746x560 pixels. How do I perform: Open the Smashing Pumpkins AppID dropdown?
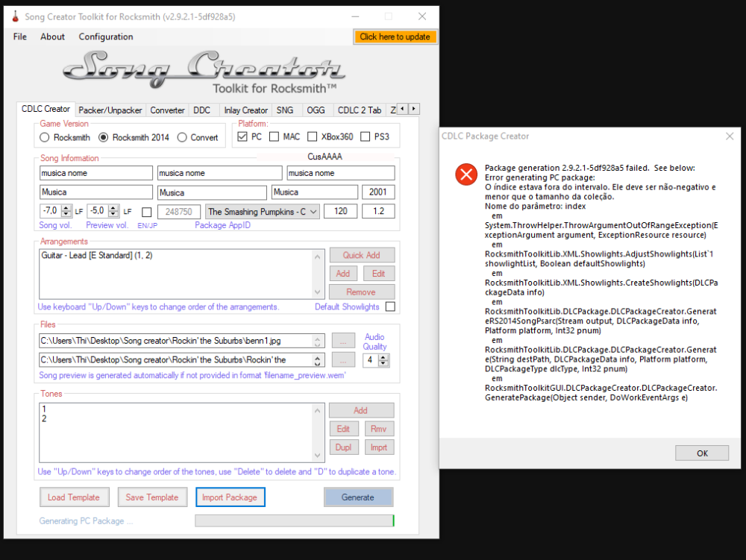coord(313,212)
